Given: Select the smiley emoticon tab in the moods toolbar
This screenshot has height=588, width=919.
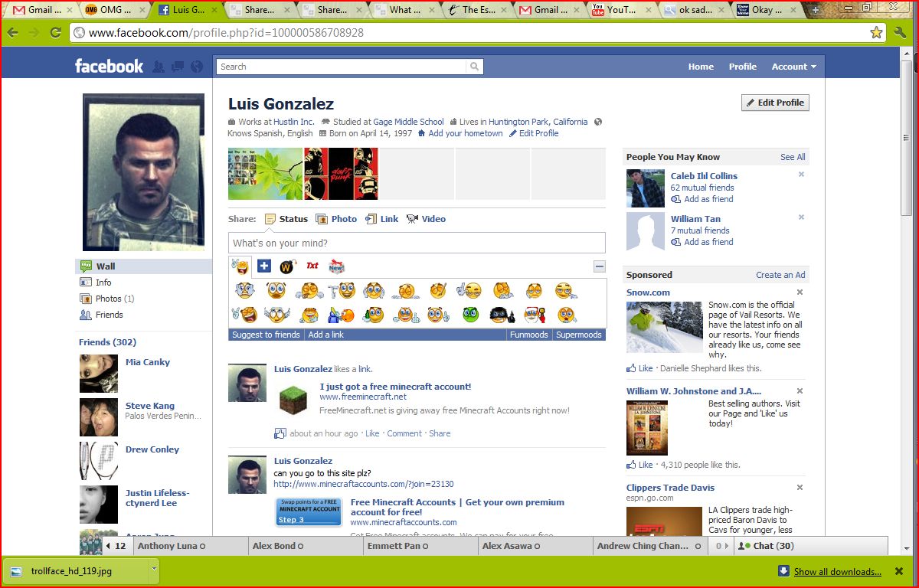Looking at the screenshot, I should [x=240, y=266].
